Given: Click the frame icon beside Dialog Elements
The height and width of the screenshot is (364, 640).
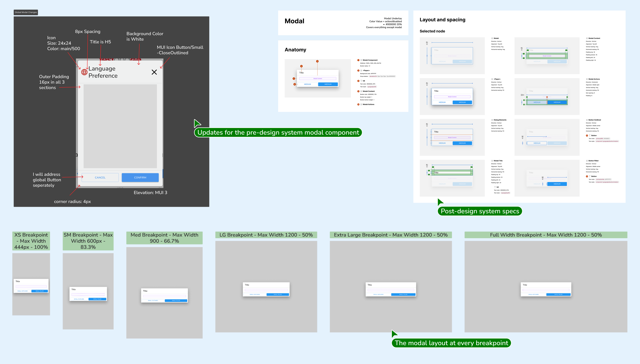Looking at the screenshot, I should tap(492, 120).
